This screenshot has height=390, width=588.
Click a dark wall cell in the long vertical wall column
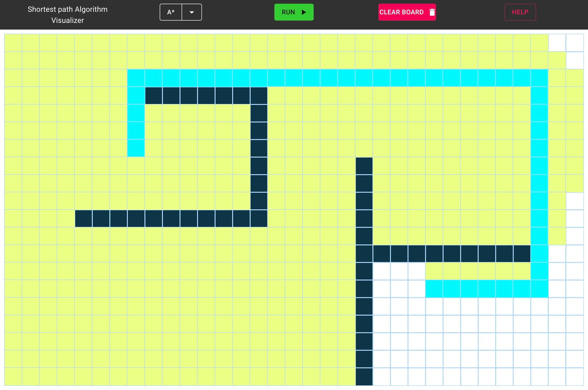click(364, 306)
